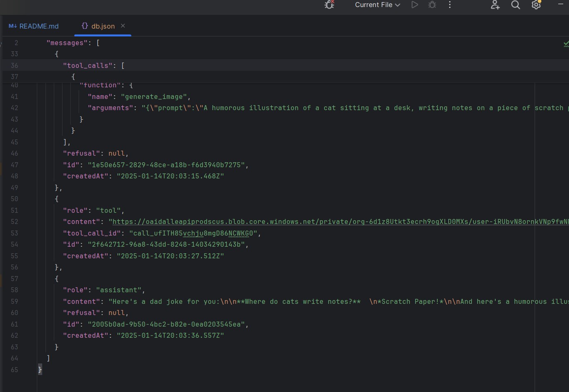Minimize the IDE window

tap(561, 4)
